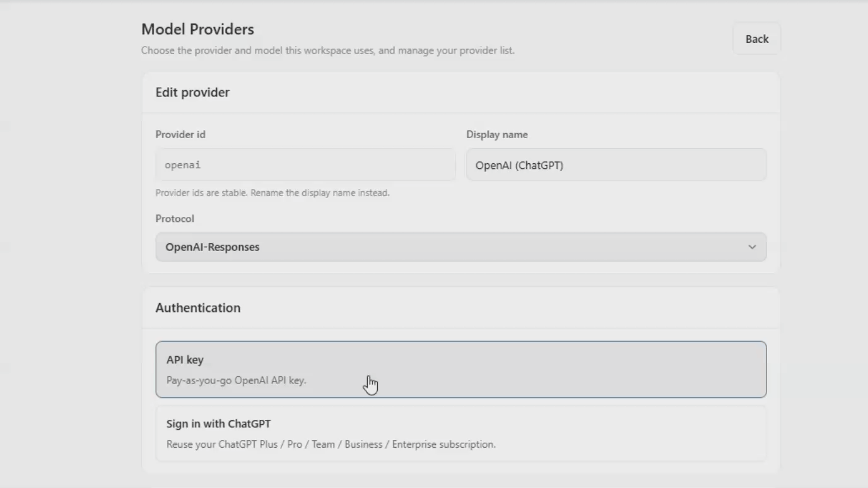Screen dimensions: 868x488
Task: Click the 'Provider ids are stable' hint text
Action: pyautogui.click(x=273, y=193)
